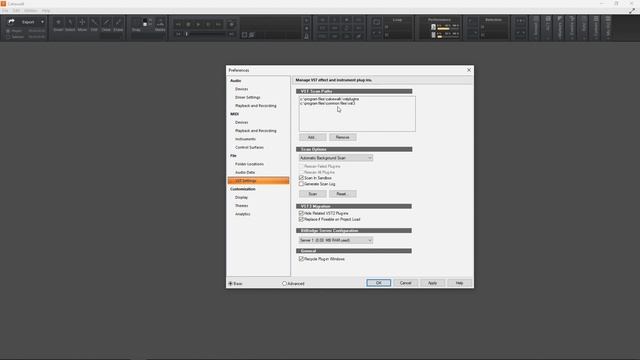Open Display preferences page

point(242,197)
